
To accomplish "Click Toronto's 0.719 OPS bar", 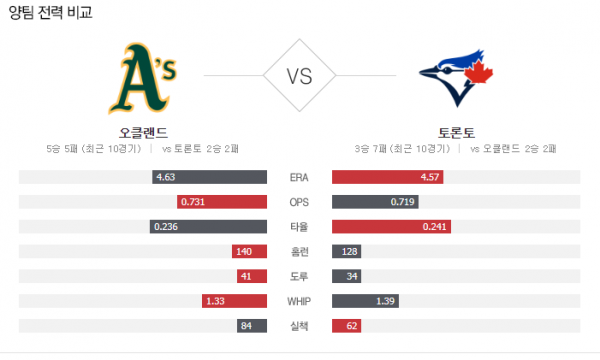I will [x=375, y=202].
